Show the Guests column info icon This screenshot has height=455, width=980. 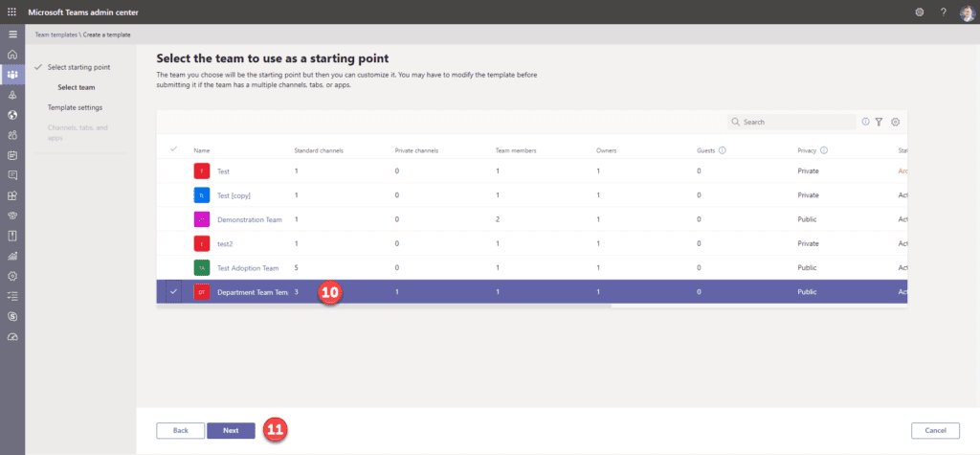(722, 150)
